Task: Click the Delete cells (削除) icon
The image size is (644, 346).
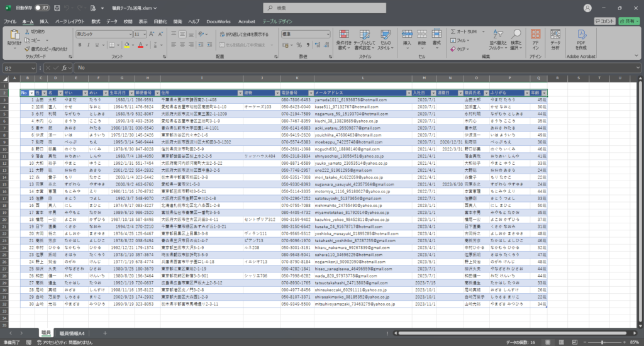Action: coord(422,35)
